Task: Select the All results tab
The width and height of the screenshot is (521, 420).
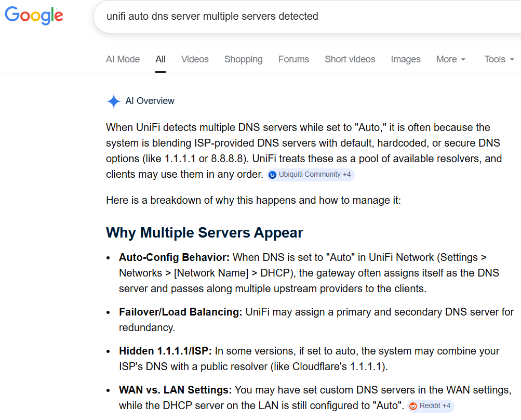Action: (x=161, y=59)
